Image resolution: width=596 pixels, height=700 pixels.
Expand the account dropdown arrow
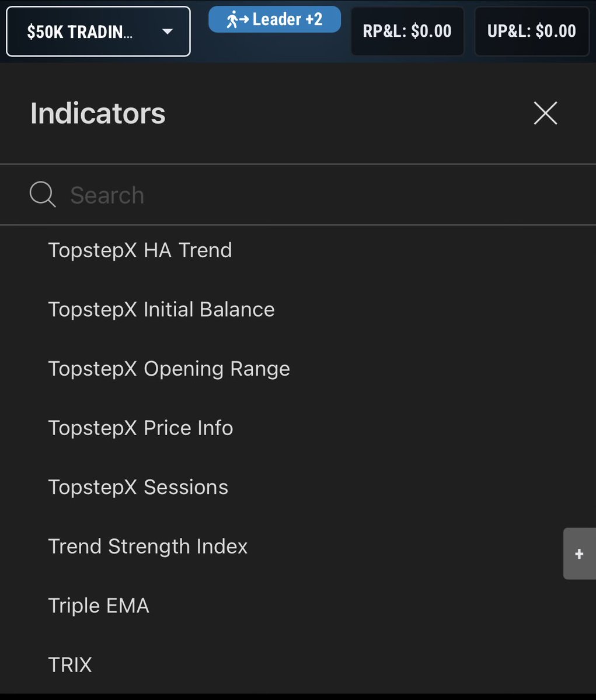click(168, 32)
